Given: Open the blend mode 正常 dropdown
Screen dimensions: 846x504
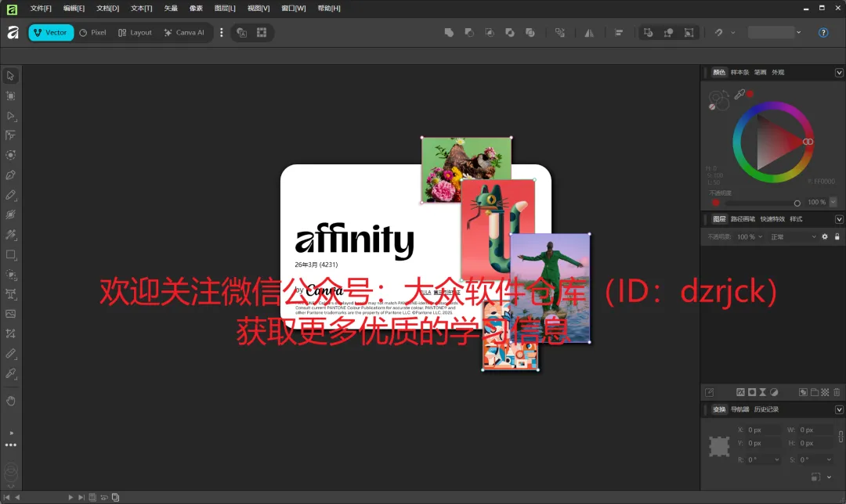Looking at the screenshot, I should [793, 236].
